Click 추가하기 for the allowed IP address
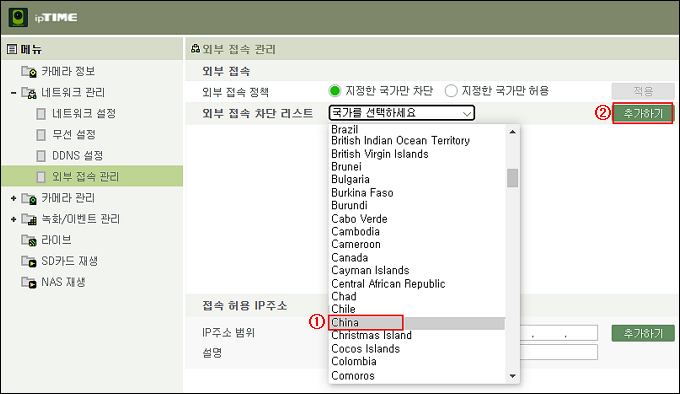Image resolution: width=680 pixels, height=394 pixels. pyautogui.click(x=643, y=333)
